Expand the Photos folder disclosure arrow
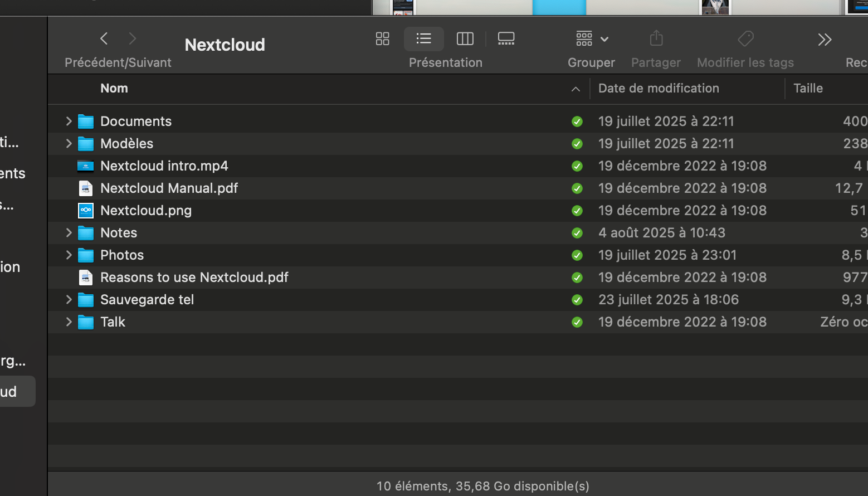Screen dimensions: 868x496 coord(69,255)
